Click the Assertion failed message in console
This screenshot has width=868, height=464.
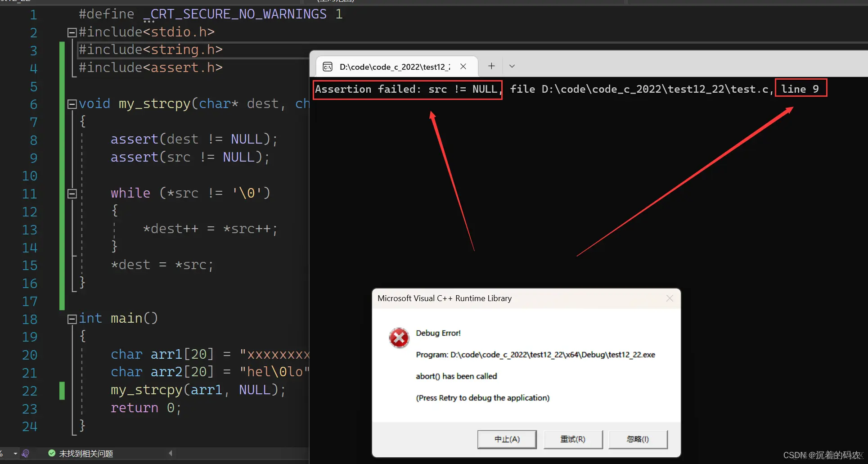point(407,89)
